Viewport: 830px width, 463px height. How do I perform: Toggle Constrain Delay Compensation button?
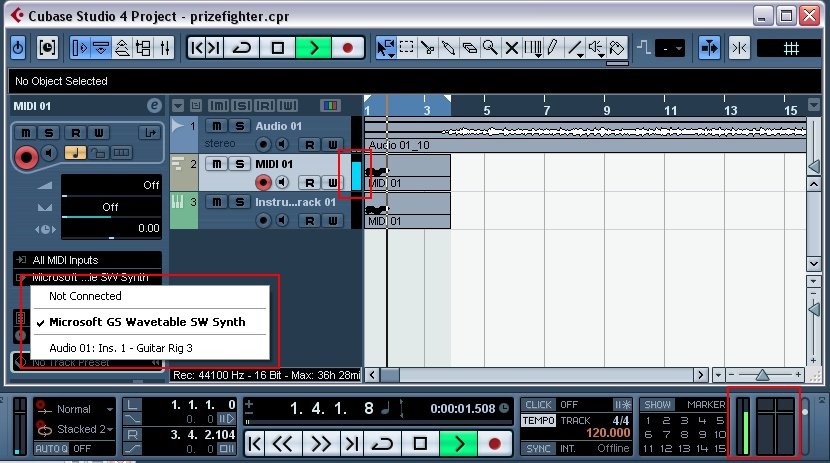point(47,48)
